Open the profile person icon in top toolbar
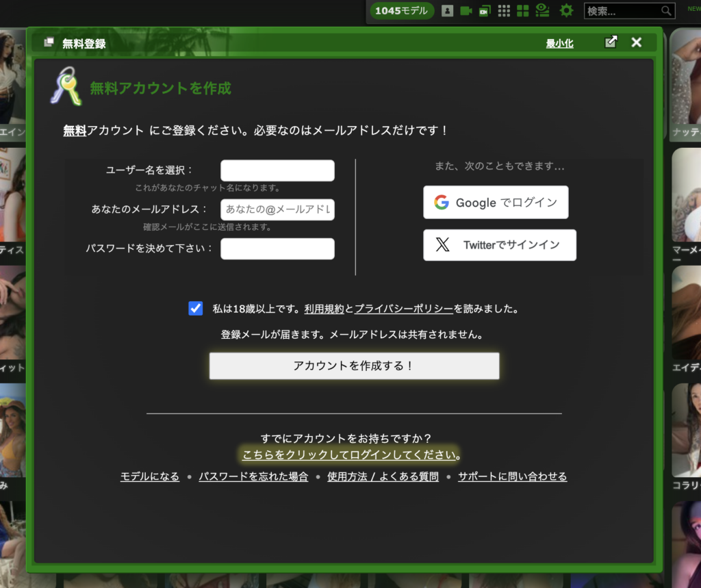The height and width of the screenshot is (588, 701). pos(447,10)
